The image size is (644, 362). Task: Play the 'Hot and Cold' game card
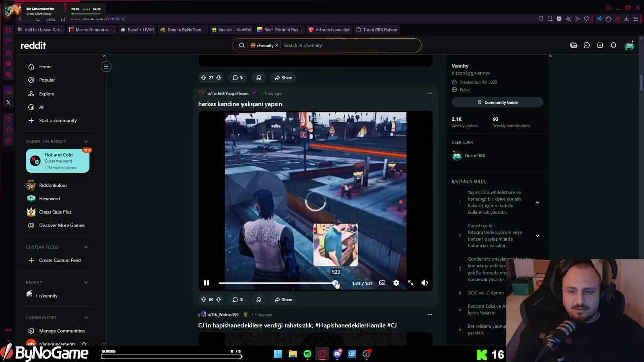[x=57, y=161]
